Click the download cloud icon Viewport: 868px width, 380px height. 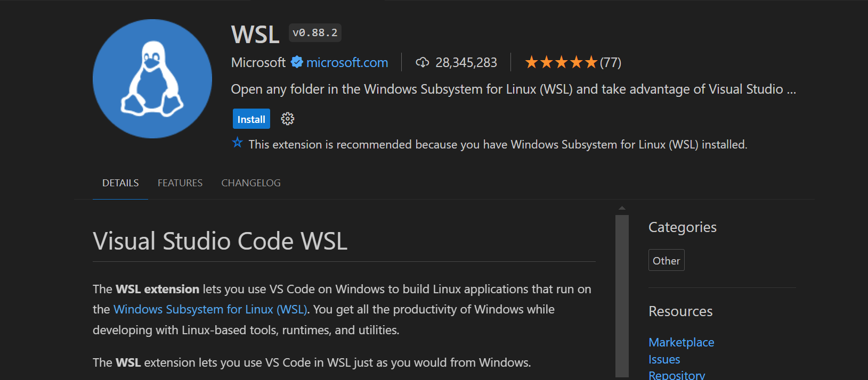coord(423,62)
